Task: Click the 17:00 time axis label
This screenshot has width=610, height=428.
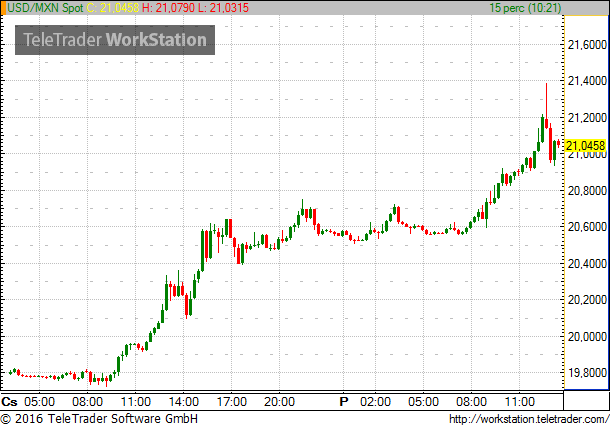Action: (231, 402)
